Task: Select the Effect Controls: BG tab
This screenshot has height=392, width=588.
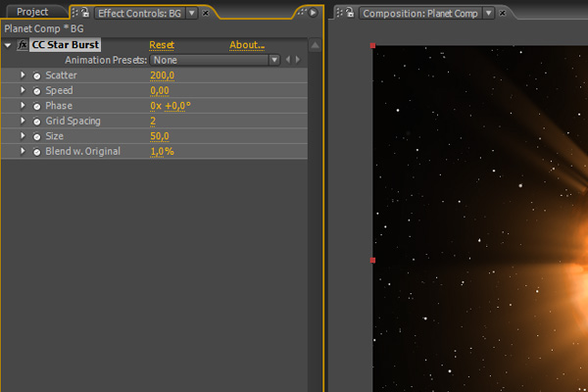Action: pos(139,14)
